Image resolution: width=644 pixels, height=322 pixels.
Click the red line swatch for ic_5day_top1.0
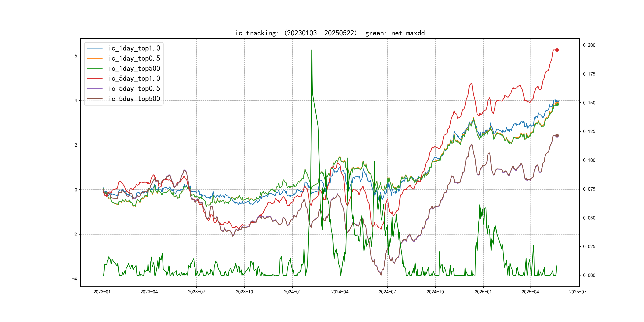(x=95, y=79)
